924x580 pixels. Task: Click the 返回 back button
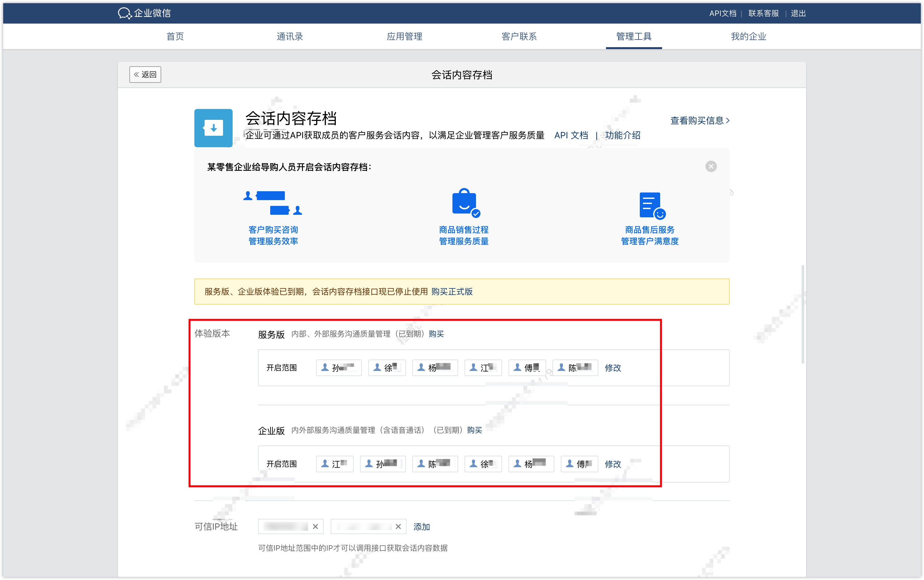pos(145,75)
